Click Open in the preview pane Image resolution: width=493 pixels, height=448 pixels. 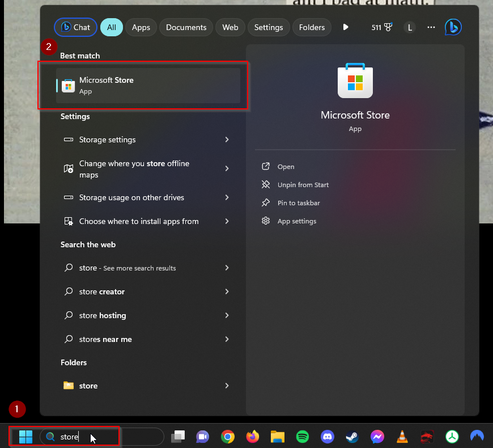[286, 167]
